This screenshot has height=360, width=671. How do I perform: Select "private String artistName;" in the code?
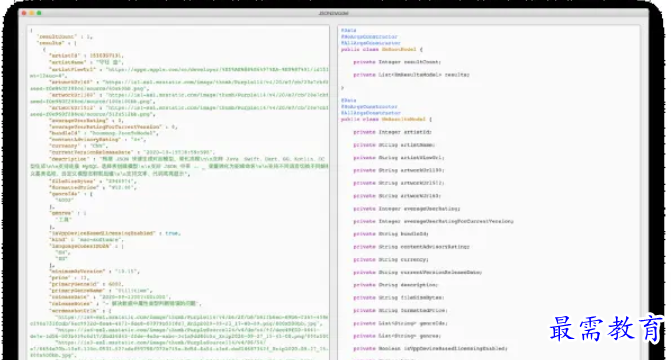(394, 145)
